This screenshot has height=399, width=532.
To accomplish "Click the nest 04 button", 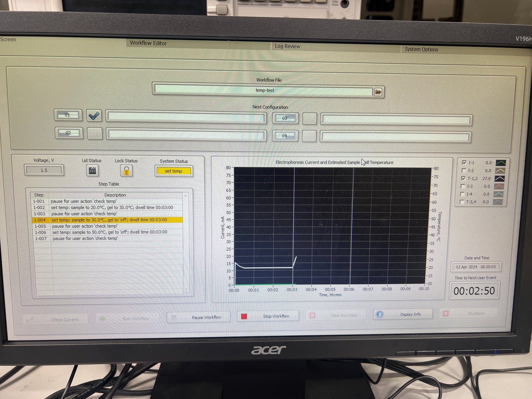I will [x=285, y=136].
